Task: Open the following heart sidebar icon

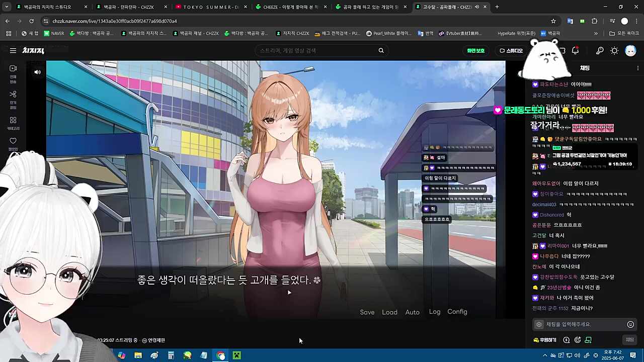Action: pyautogui.click(x=13, y=144)
